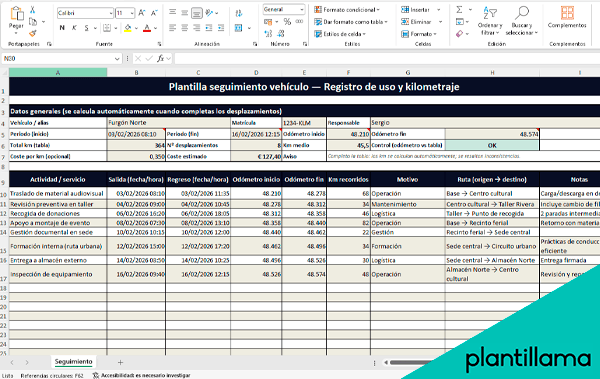This screenshot has width=600, height=379.
Task: Click the Pegar (paste) clipboard icon
Action: pos(16,14)
